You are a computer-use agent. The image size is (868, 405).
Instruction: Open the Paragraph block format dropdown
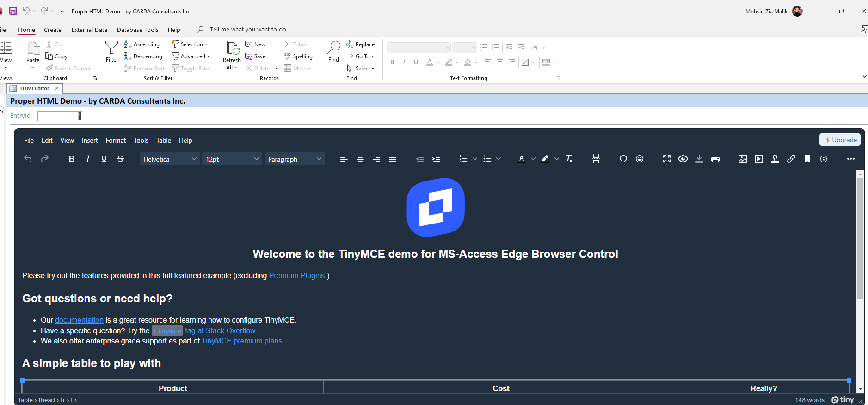(x=294, y=159)
